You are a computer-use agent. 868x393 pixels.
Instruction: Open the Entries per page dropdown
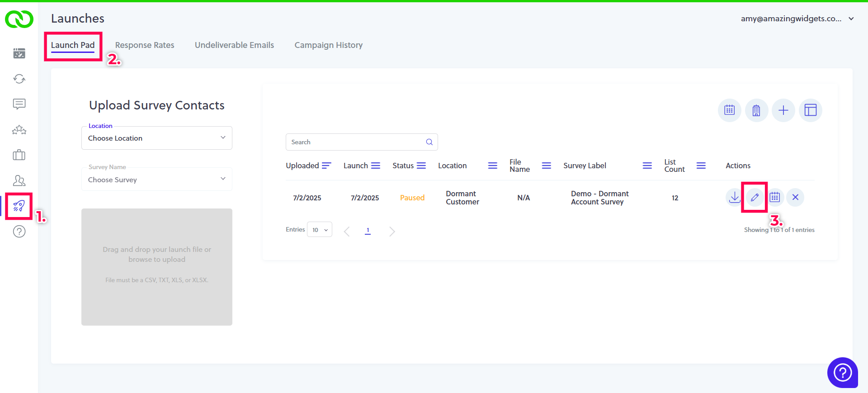[320, 230]
